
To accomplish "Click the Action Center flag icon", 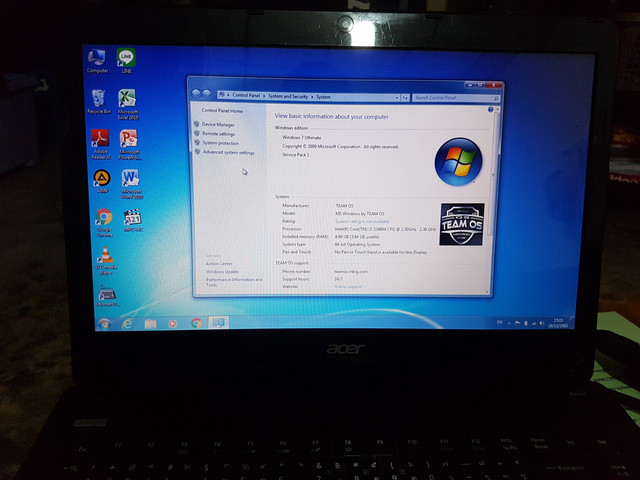I will click(x=518, y=323).
